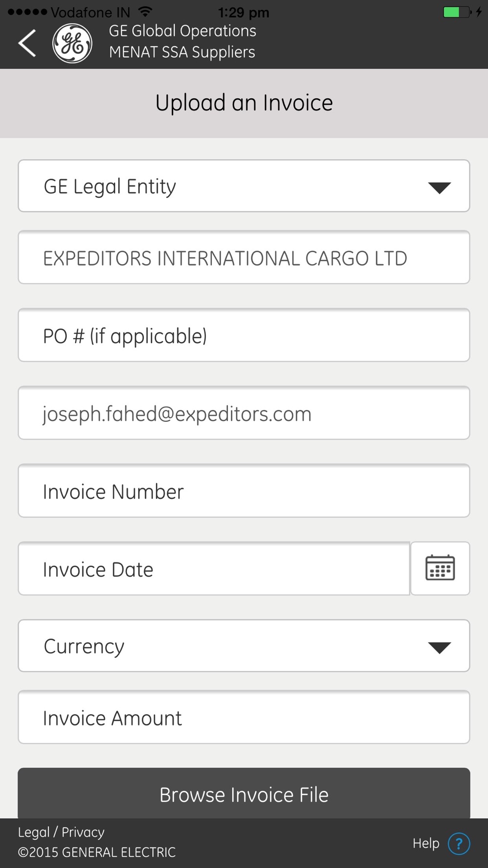Click the GE Legal Entity arrow
Viewport: 488px width, 868px height.
[439, 187]
